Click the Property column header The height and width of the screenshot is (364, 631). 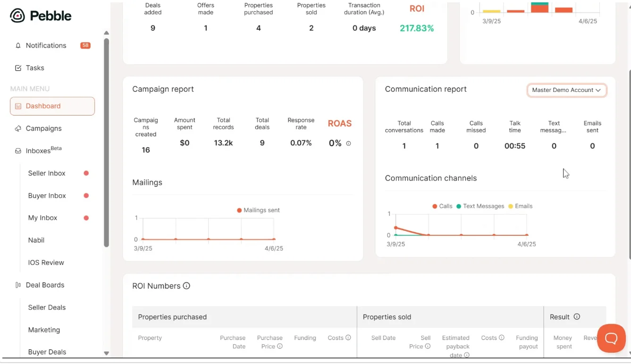(150, 338)
